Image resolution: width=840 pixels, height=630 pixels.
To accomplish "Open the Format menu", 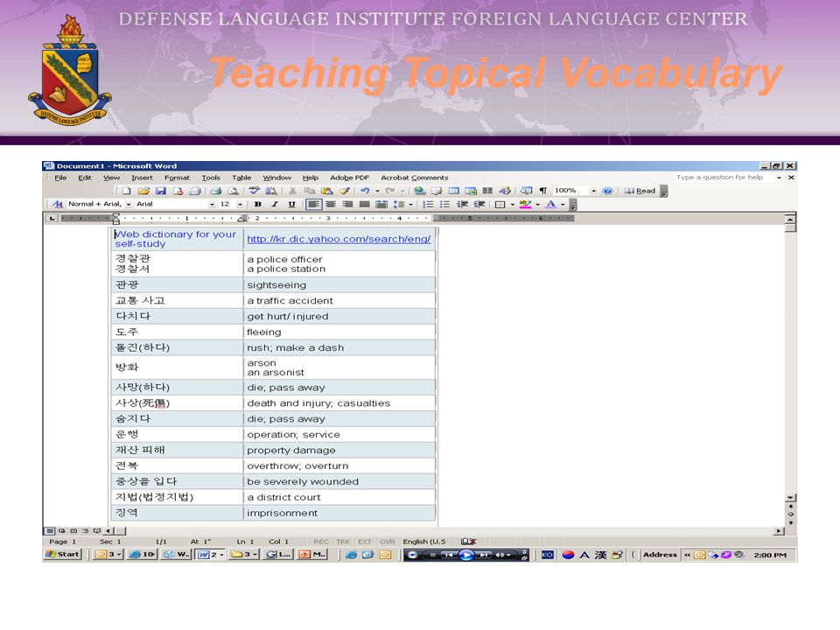I will coord(177,178).
